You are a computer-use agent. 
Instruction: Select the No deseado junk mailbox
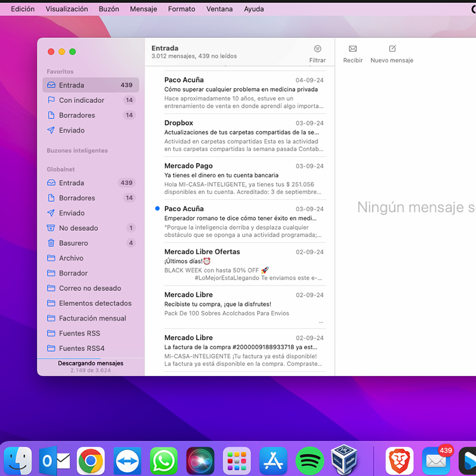pos(78,228)
